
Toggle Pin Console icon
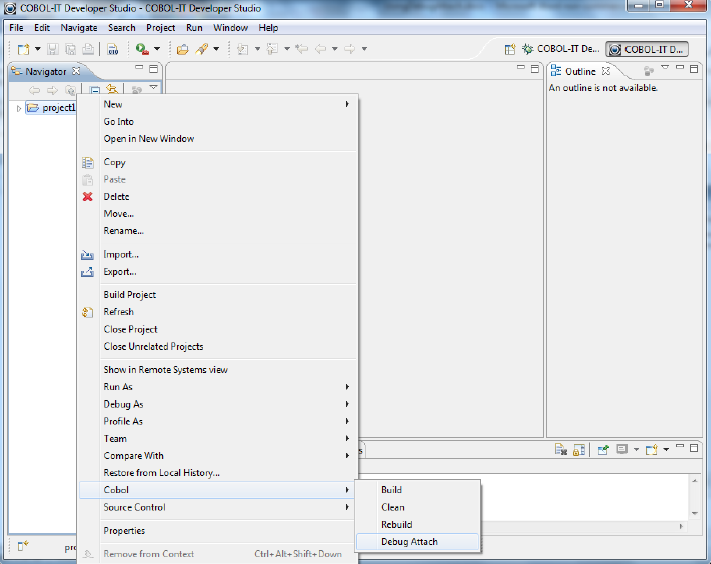click(x=603, y=450)
